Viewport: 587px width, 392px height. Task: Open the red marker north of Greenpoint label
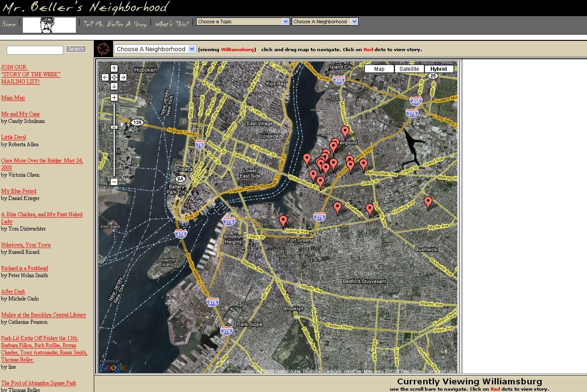[345, 132]
